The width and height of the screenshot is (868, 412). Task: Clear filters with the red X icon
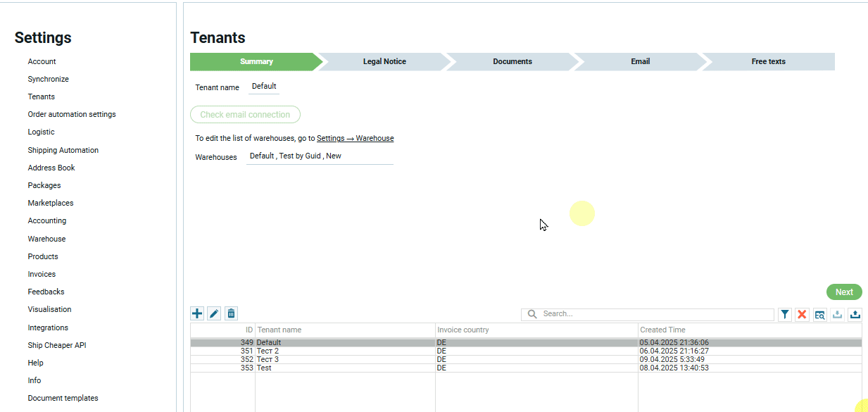pyautogui.click(x=802, y=315)
